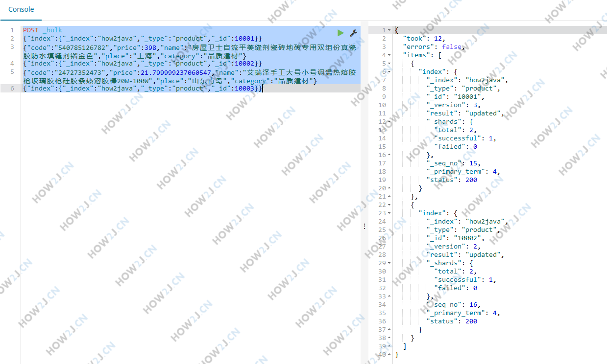Click "result": "updated" on response line 11

click(465, 114)
